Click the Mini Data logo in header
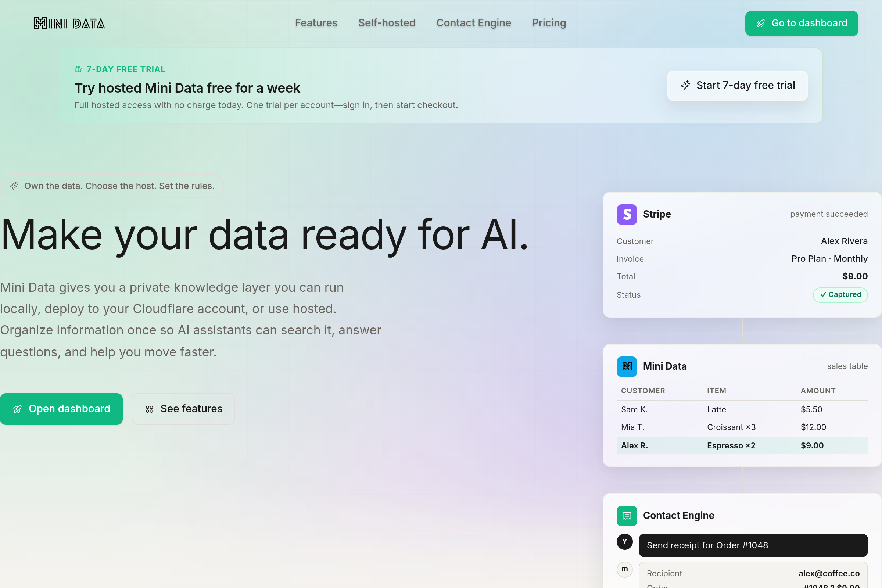882x588 pixels. pos(69,23)
